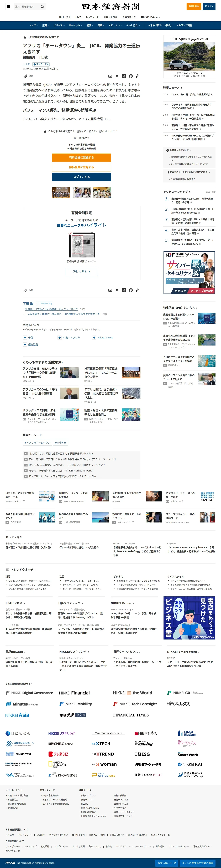The width and height of the screenshot is (221, 868).
Task: Click 有料会員に登録する button
Action: [81, 157]
